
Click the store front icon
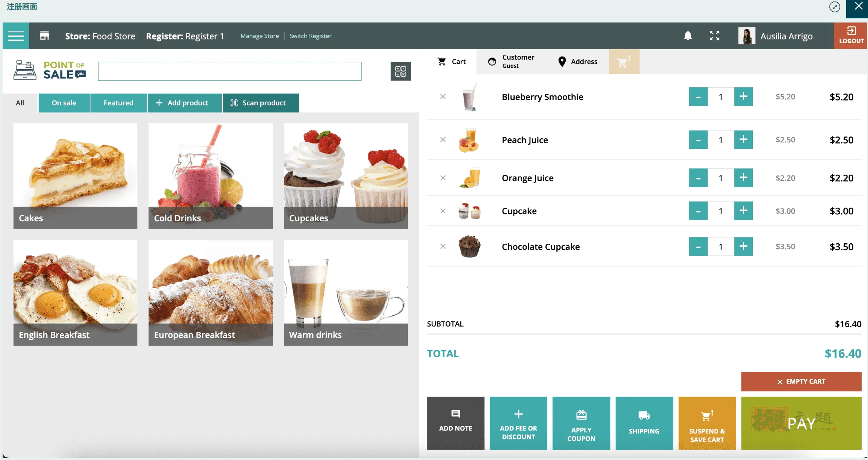(x=45, y=36)
